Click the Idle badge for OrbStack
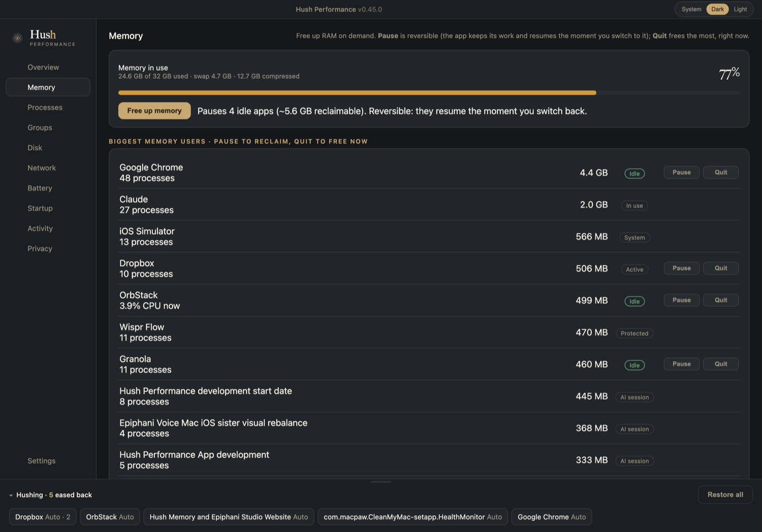Screen dimensions: 762x532 634,301
